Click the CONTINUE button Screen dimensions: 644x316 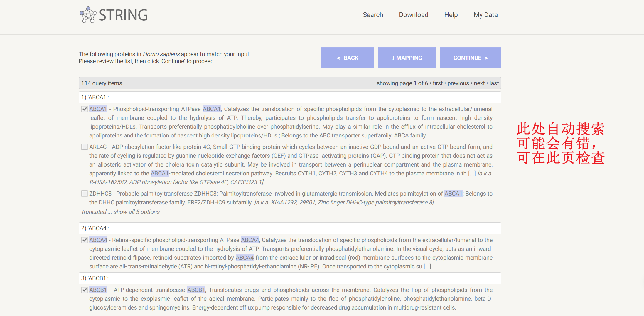tap(471, 58)
